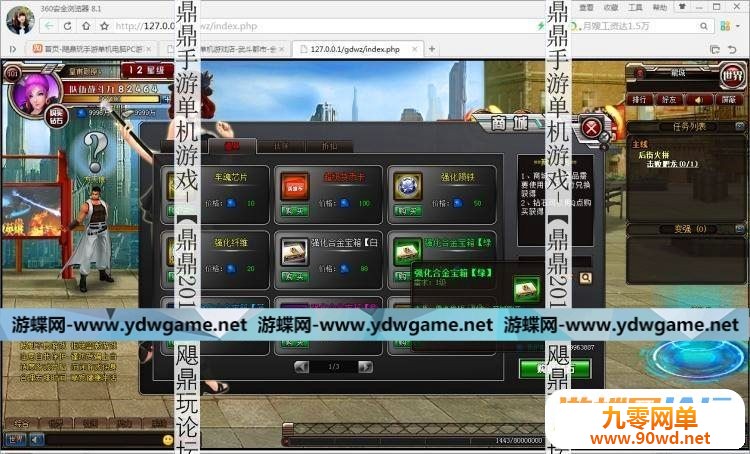Click the browser skin shirt icon
The height and width of the screenshot is (454, 750).
(x=682, y=7)
